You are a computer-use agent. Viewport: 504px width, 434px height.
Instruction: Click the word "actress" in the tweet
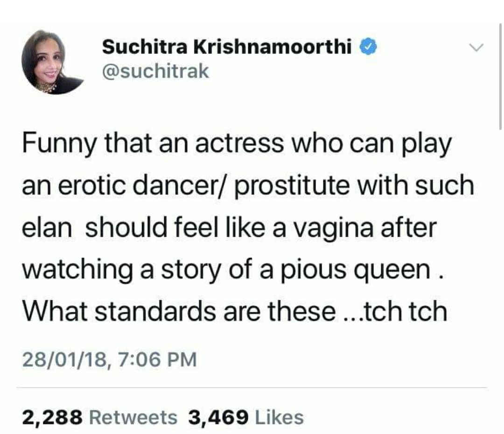click(x=239, y=145)
